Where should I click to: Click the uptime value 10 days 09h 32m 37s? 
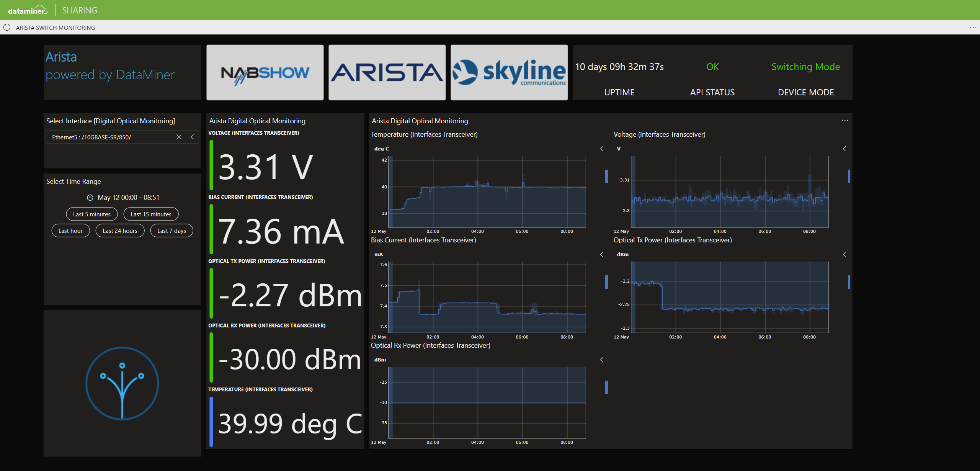tap(619, 67)
